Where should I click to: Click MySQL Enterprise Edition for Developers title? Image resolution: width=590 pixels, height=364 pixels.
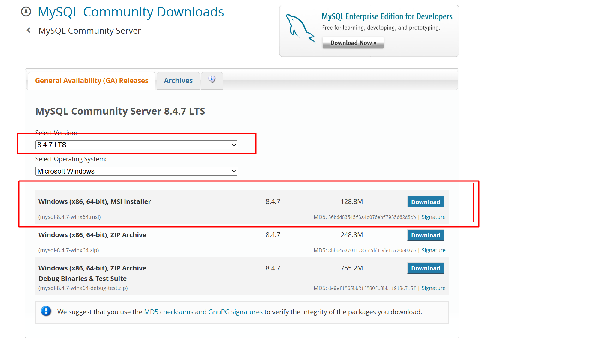(x=387, y=16)
